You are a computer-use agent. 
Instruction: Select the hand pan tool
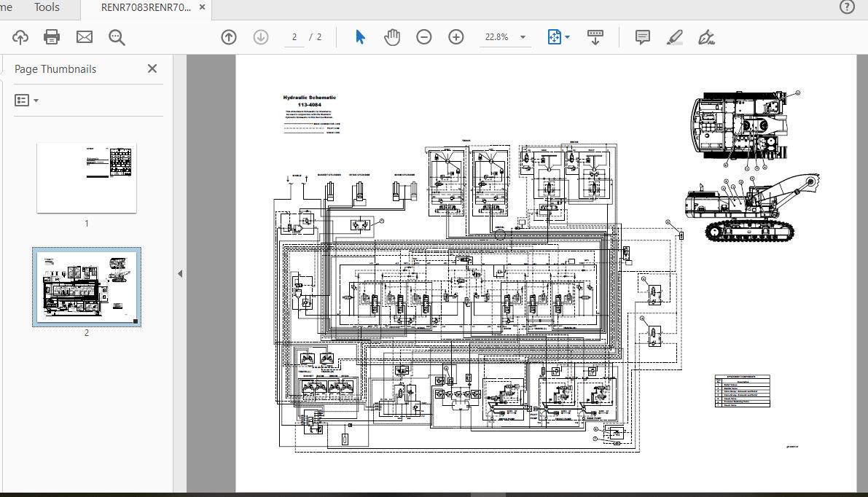pos(392,37)
